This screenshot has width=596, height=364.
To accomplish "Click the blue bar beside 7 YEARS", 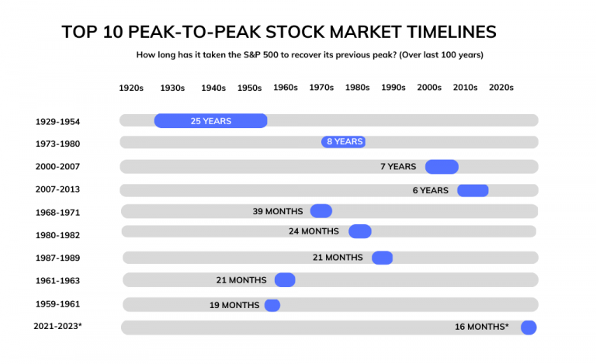I will [x=442, y=167].
